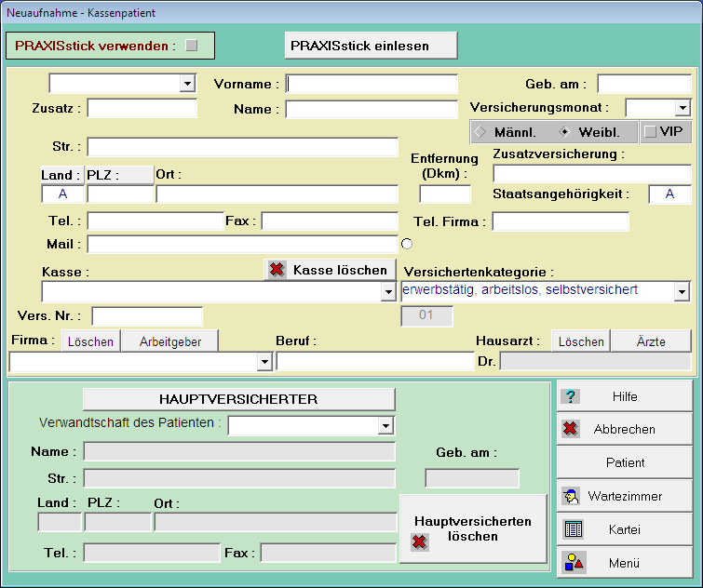This screenshot has height=588, width=703.
Task: Open the Kasse selection dropdown
Action: (388, 292)
